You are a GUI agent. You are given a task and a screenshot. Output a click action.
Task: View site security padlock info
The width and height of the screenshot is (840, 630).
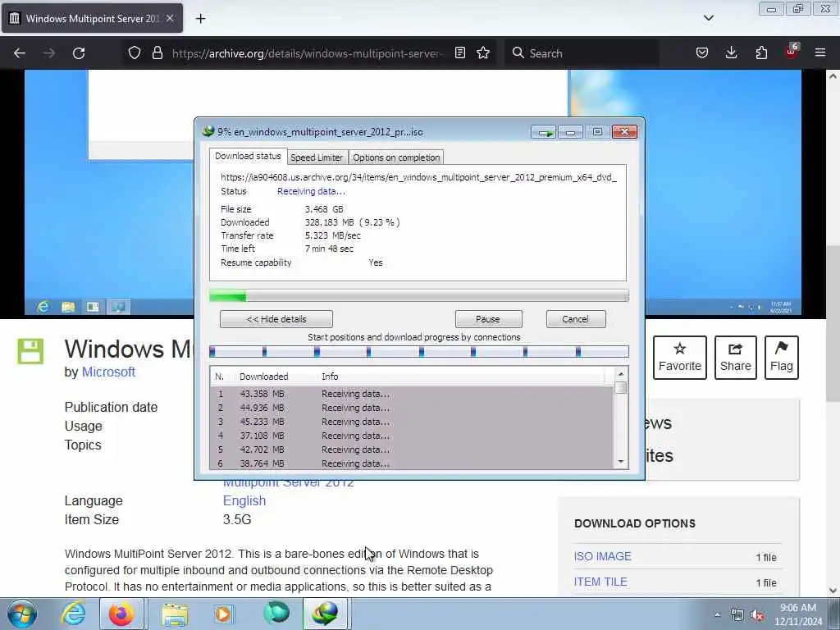tap(157, 53)
